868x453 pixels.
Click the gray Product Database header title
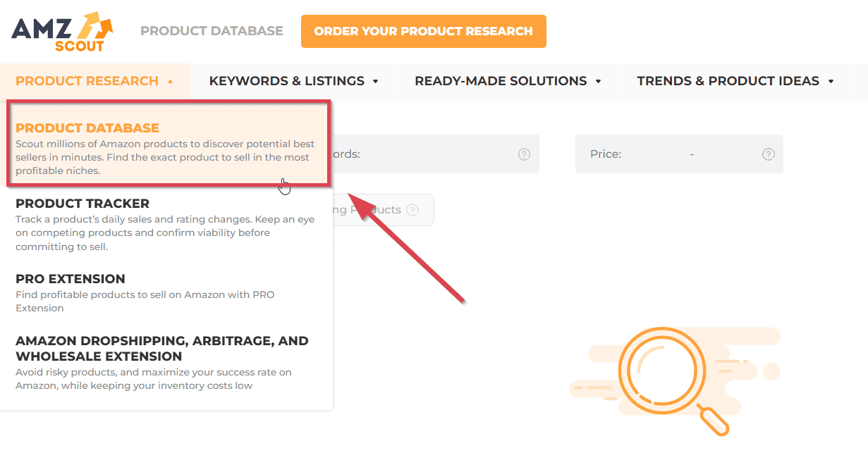pos(212,31)
